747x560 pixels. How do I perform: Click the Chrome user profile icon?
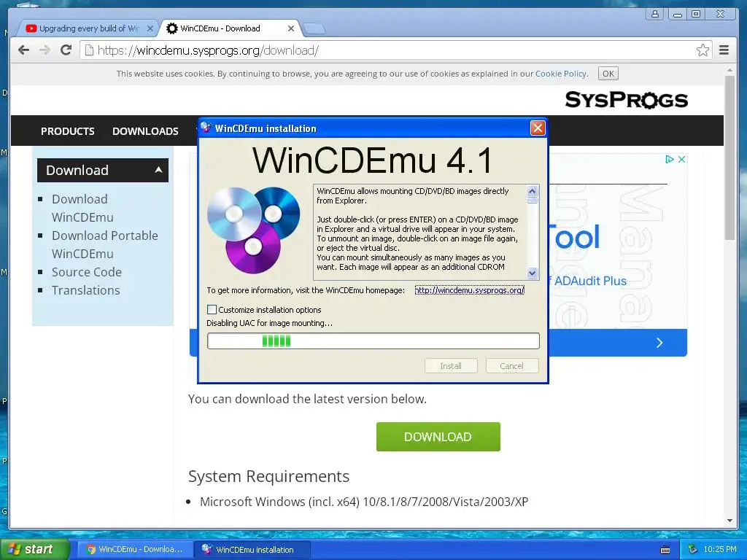[655, 14]
